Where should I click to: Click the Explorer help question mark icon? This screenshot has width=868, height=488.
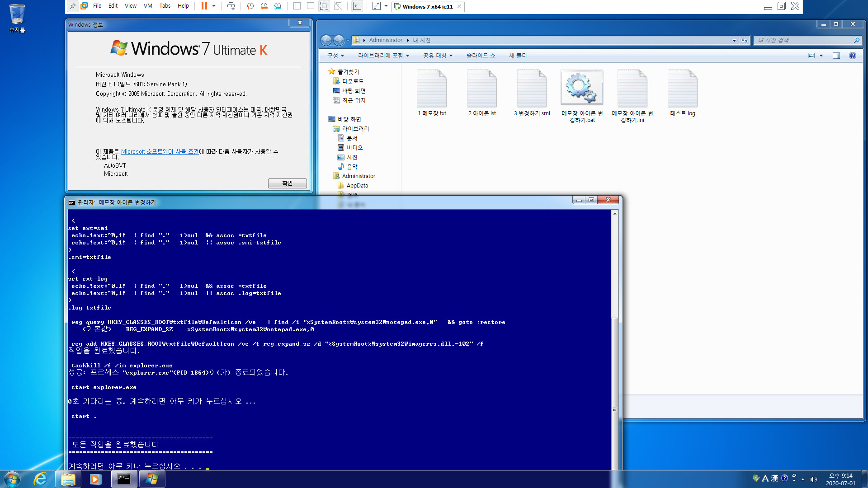click(852, 56)
